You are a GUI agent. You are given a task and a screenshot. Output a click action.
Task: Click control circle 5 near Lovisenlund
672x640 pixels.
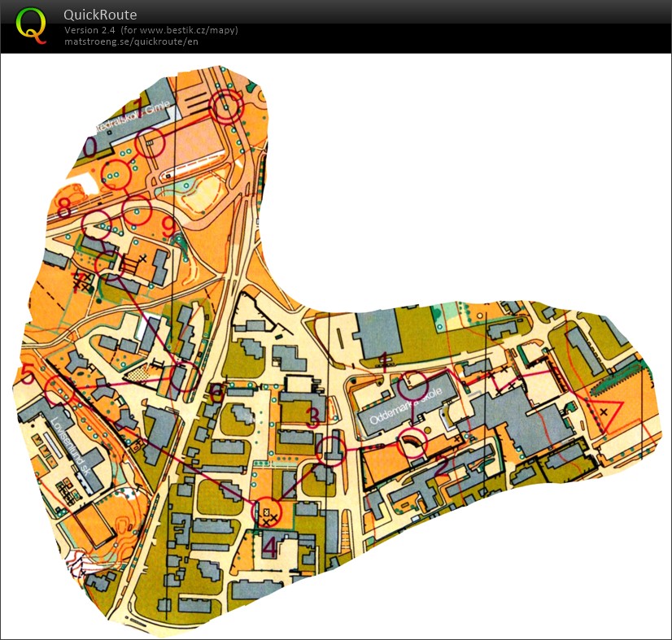[x=59, y=390]
